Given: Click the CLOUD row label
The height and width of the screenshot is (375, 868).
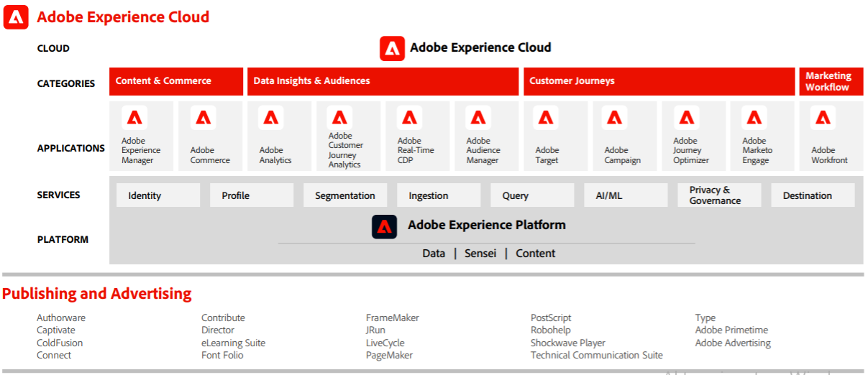Looking at the screenshot, I should (53, 49).
